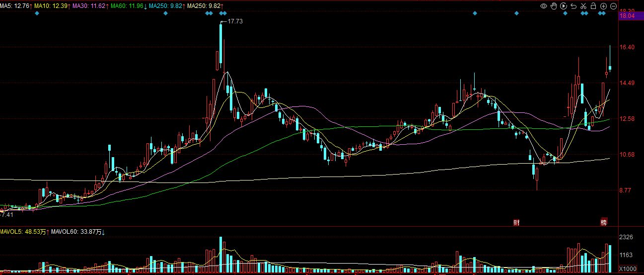Click the blue diamond marker below MA5 label
This screenshot has width=644, height=275.
[x=37, y=13]
